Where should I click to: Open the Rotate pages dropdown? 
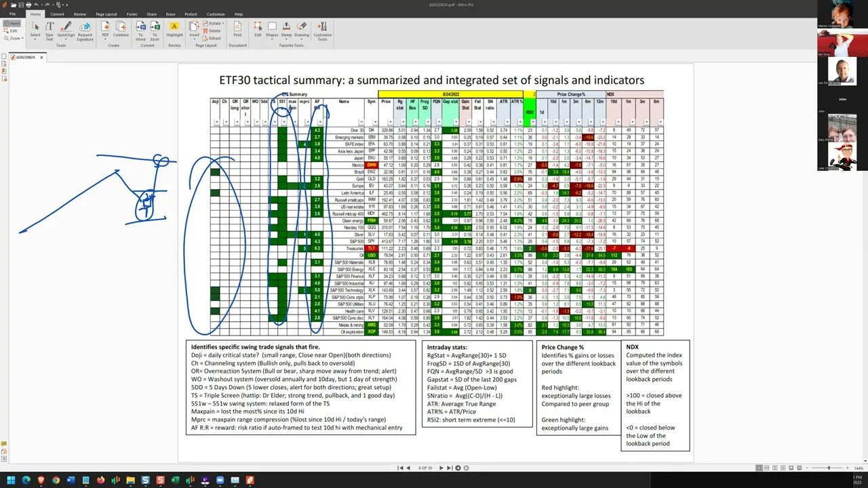214,23
